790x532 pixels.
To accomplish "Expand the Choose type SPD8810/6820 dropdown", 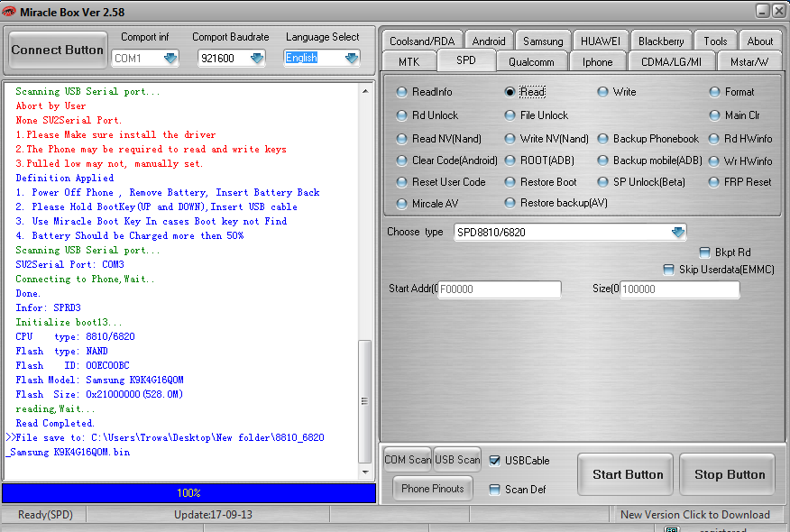I will (x=677, y=233).
